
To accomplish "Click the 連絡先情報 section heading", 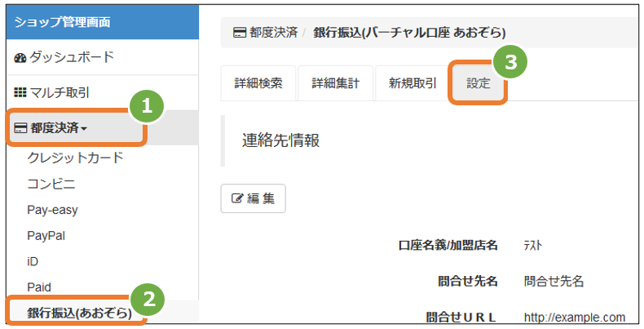I will [x=280, y=140].
